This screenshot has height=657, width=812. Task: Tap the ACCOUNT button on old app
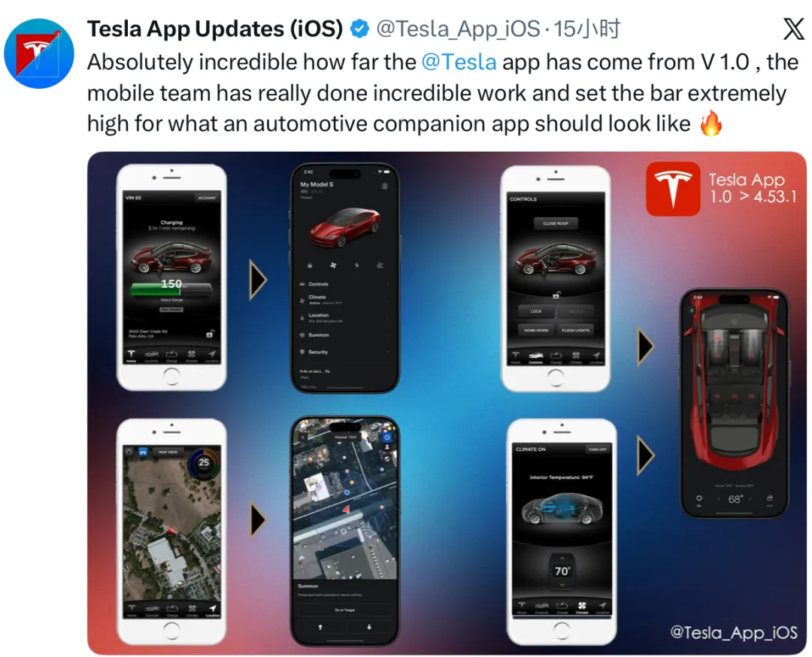tap(207, 198)
